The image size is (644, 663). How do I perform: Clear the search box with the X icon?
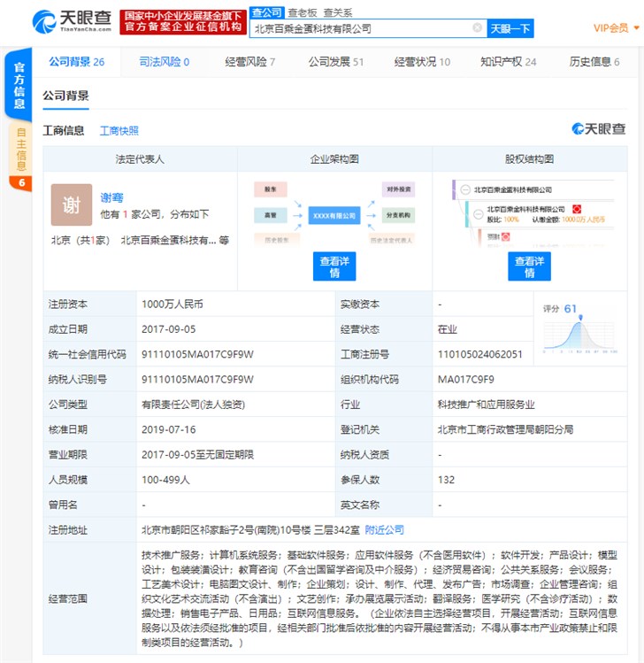tap(477, 28)
